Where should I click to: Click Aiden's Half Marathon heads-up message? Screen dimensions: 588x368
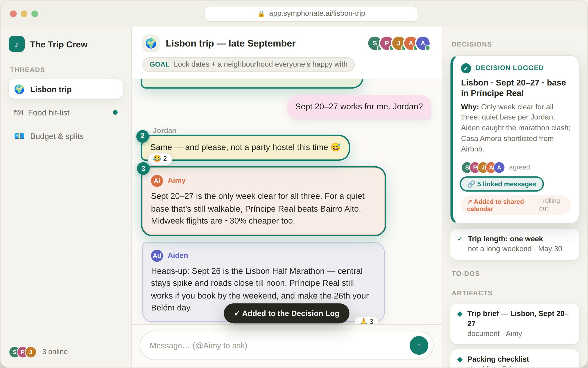point(263,282)
